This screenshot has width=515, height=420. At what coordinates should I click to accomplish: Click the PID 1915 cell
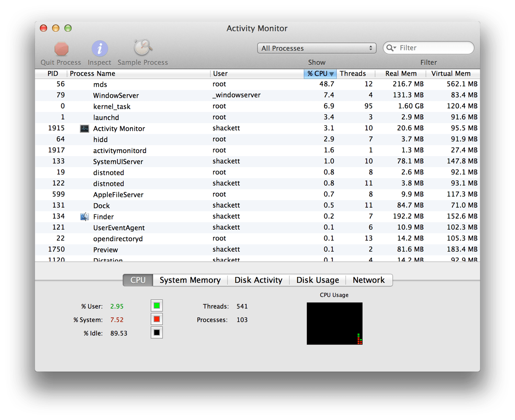(56, 128)
